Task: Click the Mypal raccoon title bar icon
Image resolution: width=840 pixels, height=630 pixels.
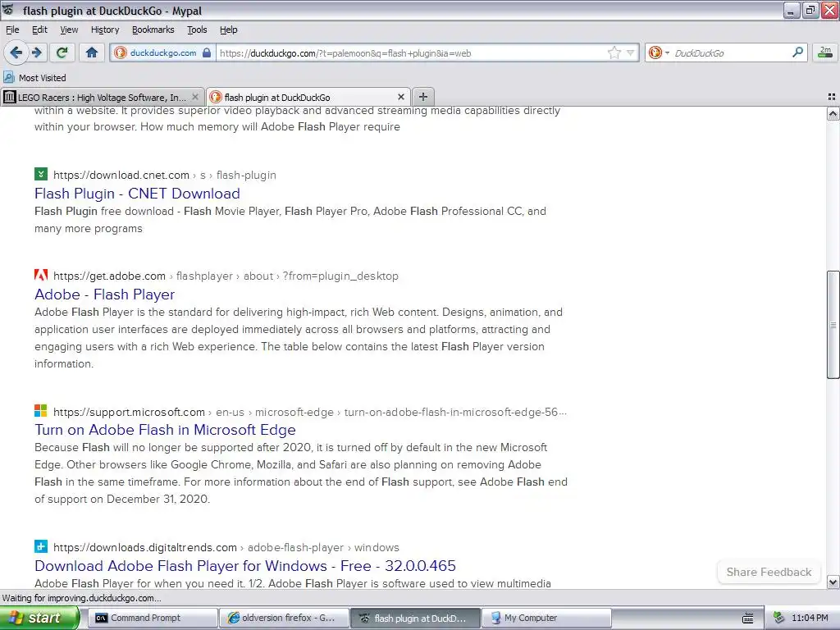Action: [8, 10]
